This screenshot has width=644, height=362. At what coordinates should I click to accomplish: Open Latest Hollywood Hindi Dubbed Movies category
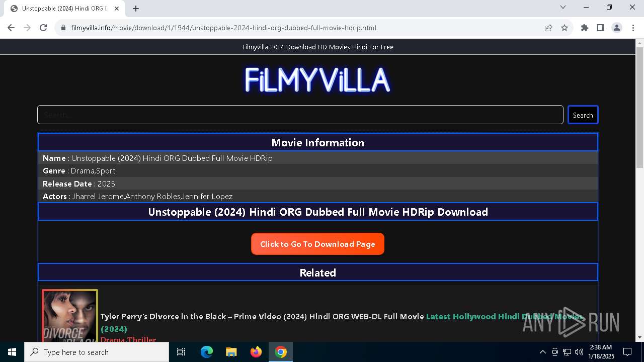point(342,323)
